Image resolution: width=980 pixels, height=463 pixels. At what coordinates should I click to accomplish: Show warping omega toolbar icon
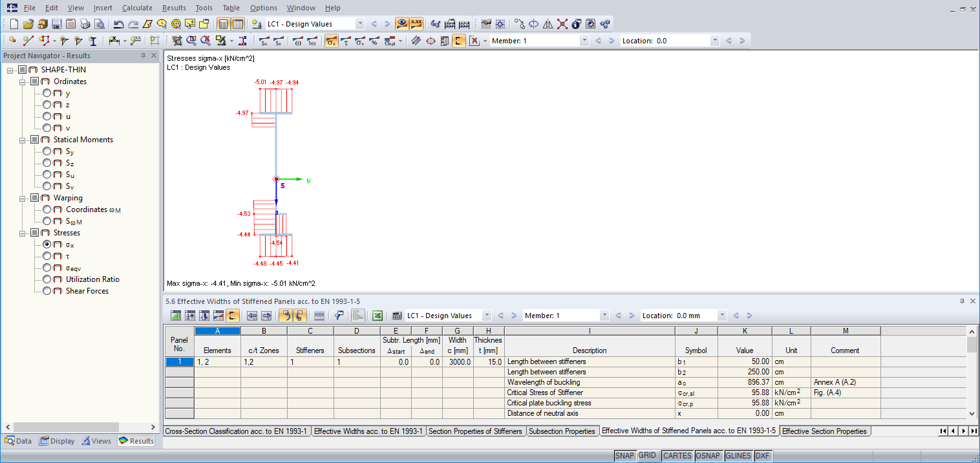tap(297, 41)
